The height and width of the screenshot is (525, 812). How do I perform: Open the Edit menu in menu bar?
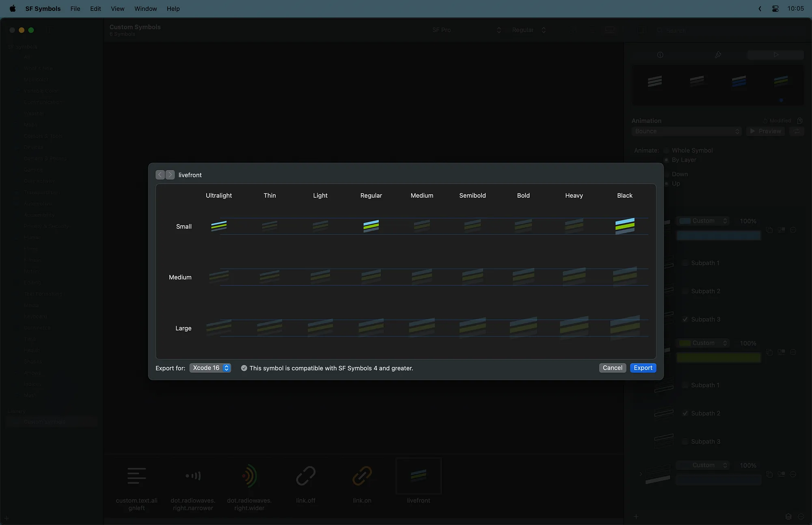point(95,9)
